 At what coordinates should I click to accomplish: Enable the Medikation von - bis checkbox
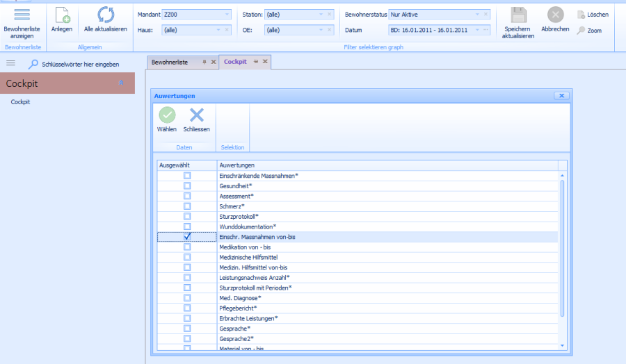187,247
